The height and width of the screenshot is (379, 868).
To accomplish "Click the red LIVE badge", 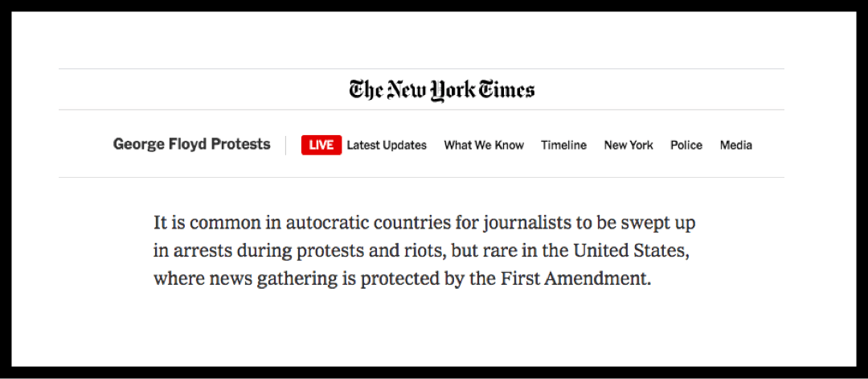I will pos(321,145).
